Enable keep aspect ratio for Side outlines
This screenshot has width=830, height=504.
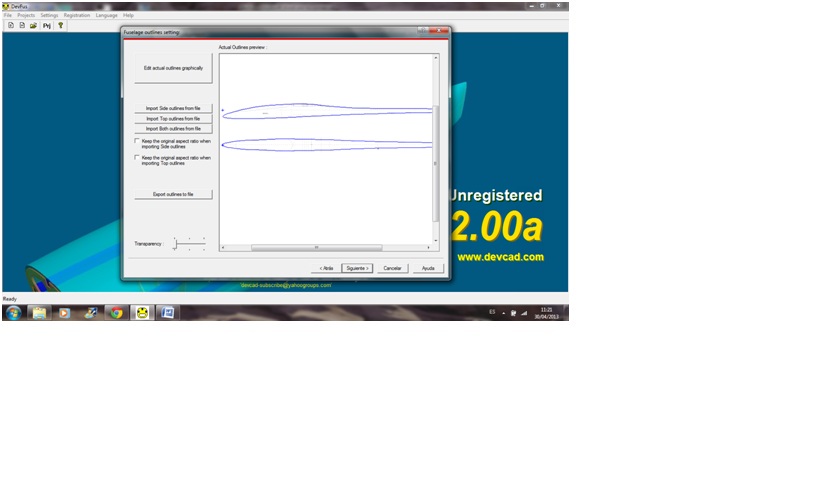tap(137, 141)
